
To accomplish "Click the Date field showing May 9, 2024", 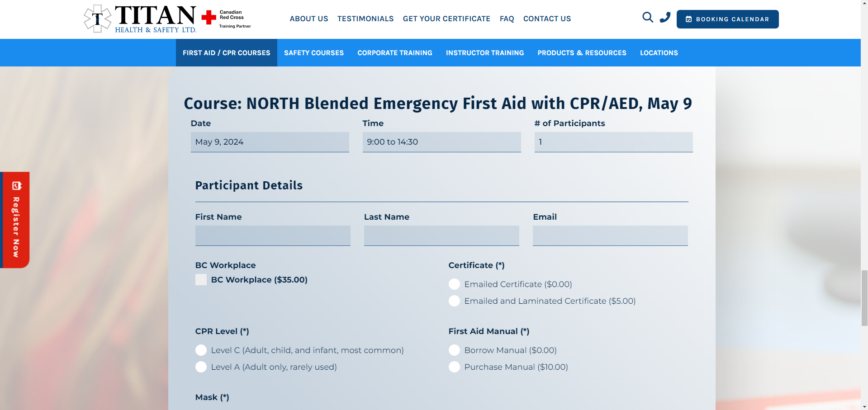I will pyautogui.click(x=270, y=142).
